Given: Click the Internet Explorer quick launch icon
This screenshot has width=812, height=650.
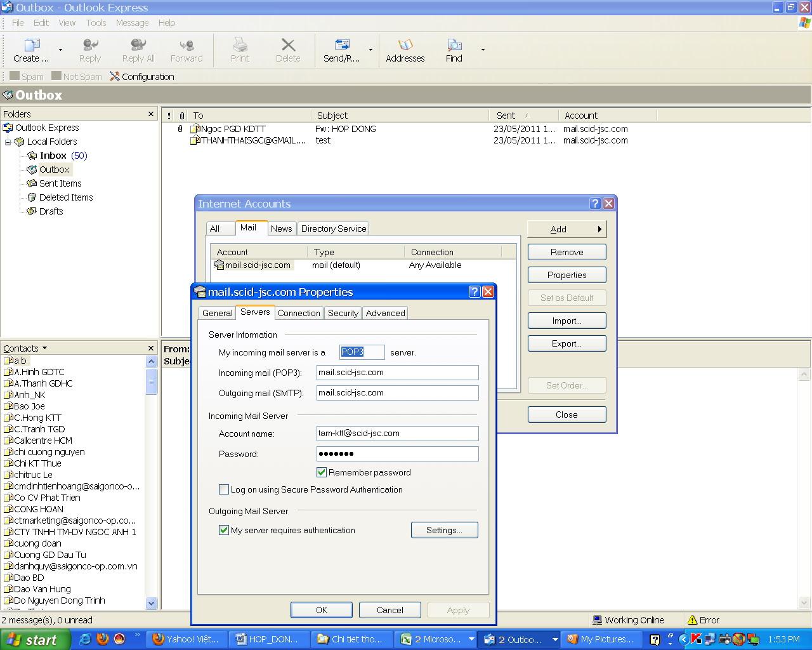Looking at the screenshot, I should [x=85, y=639].
